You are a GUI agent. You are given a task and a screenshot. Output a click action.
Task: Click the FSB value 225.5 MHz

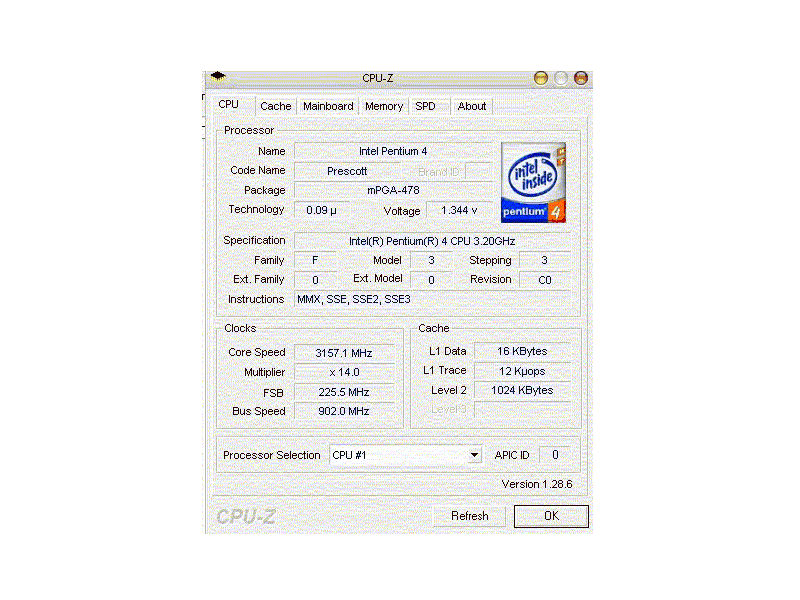tap(344, 392)
